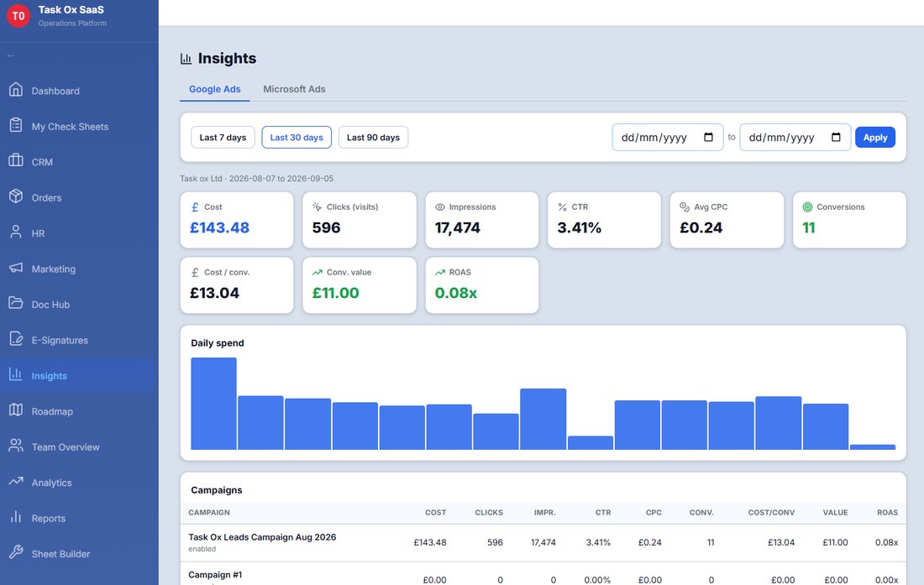
Task: Switch to the Microsoft Ads tab
Action: coord(294,89)
